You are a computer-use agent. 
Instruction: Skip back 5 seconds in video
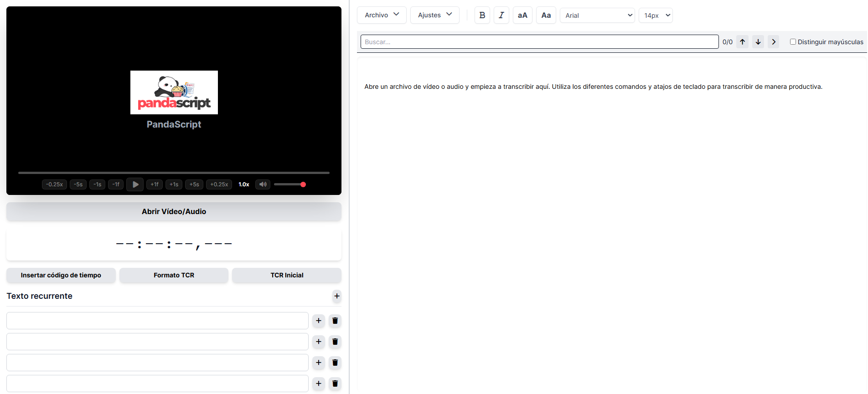pos(78,184)
